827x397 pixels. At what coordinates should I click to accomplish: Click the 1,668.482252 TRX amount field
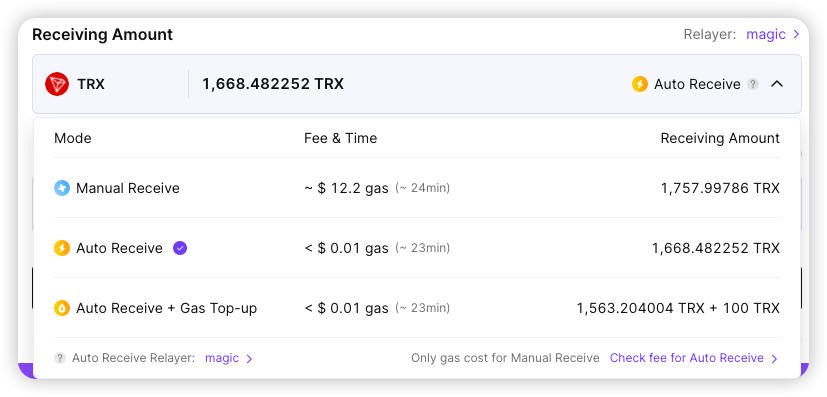(273, 84)
